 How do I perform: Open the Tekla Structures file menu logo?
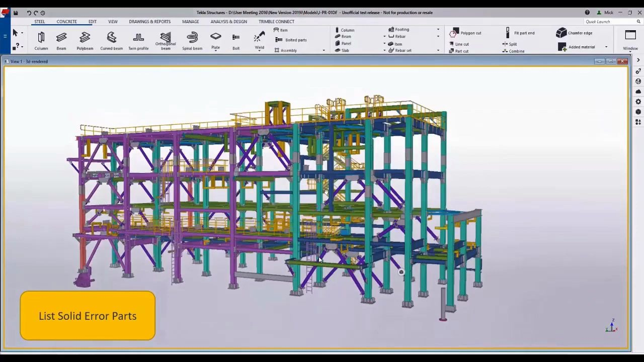[x=4, y=13]
